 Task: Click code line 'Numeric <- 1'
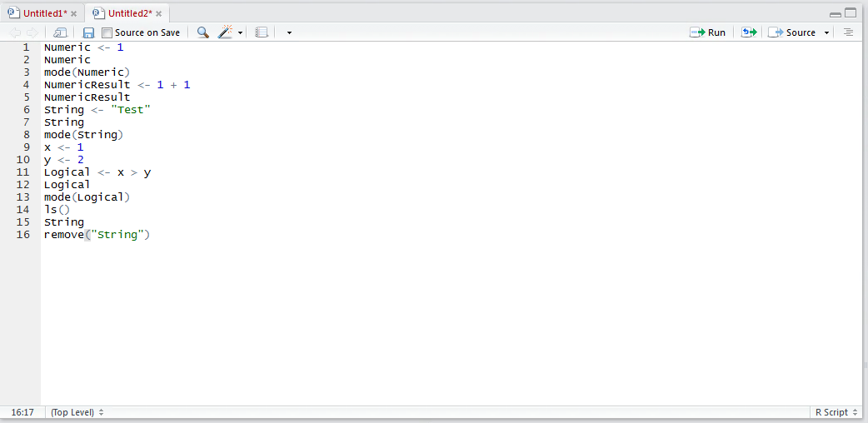83,47
